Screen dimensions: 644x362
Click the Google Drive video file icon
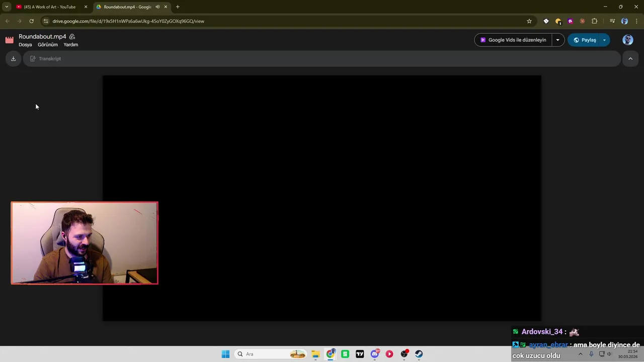click(x=10, y=40)
